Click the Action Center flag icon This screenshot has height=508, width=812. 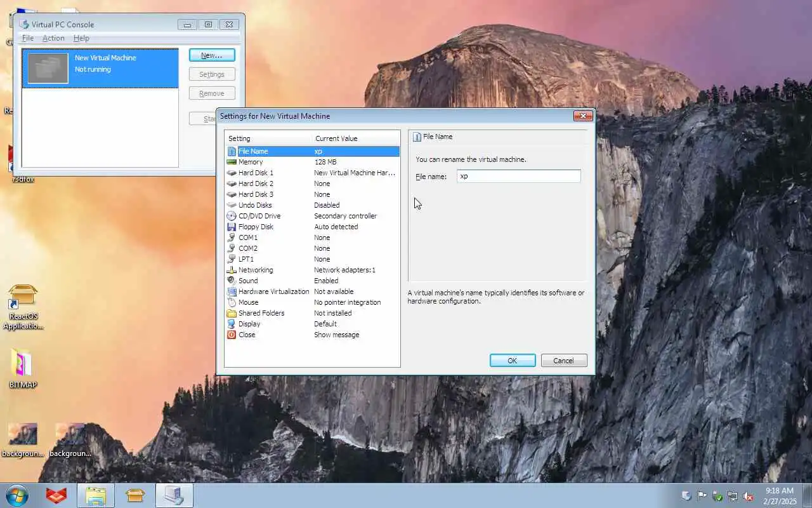click(702, 496)
